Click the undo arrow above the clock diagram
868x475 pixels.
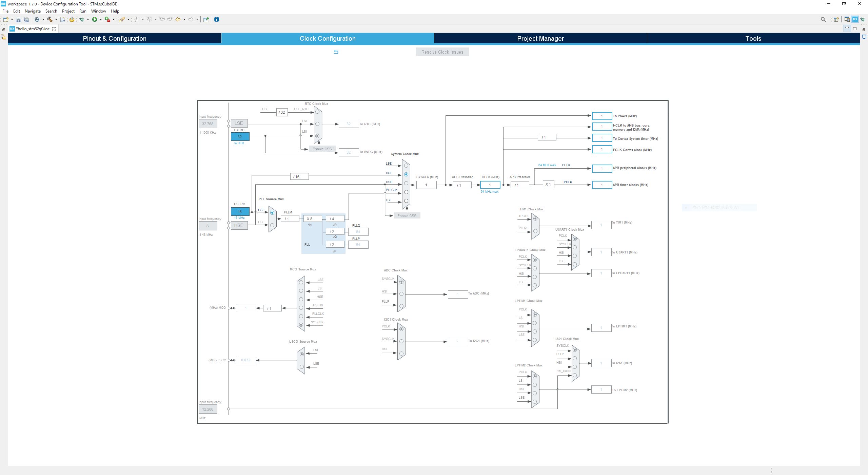point(336,52)
